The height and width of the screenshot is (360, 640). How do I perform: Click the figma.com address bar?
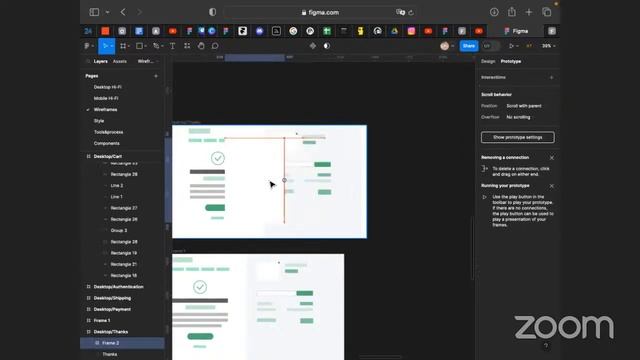tap(320, 12)
